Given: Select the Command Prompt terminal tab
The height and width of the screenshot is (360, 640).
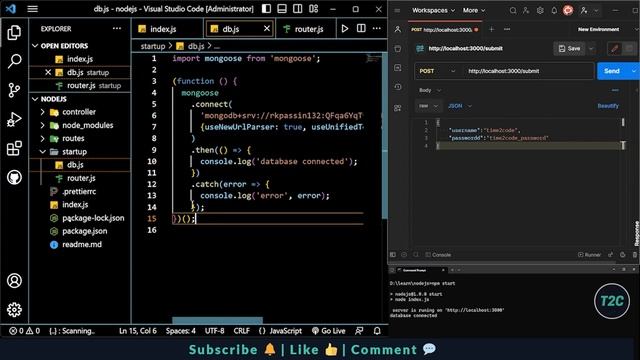Looking at the screenshot, I should click(x=420, y=270).
